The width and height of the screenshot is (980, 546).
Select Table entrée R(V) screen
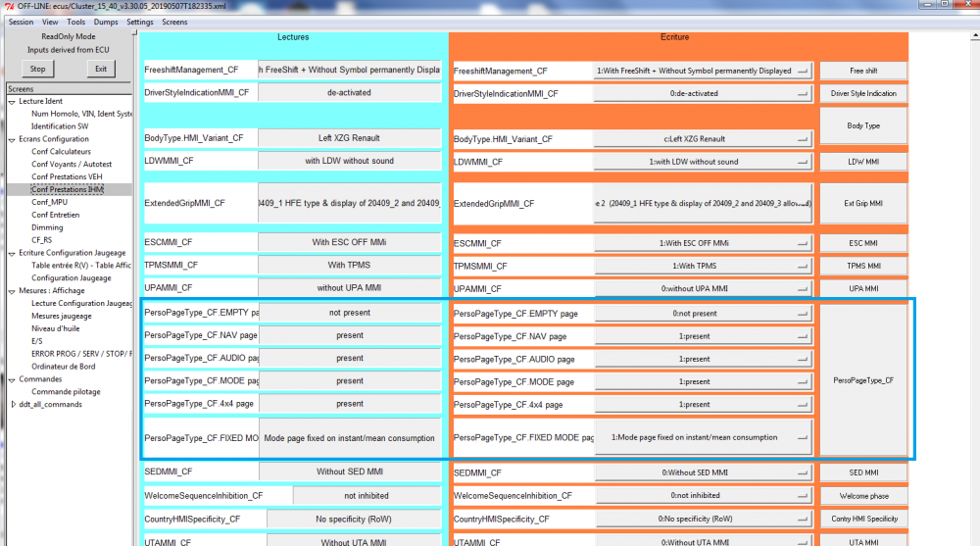coord(81,266)
